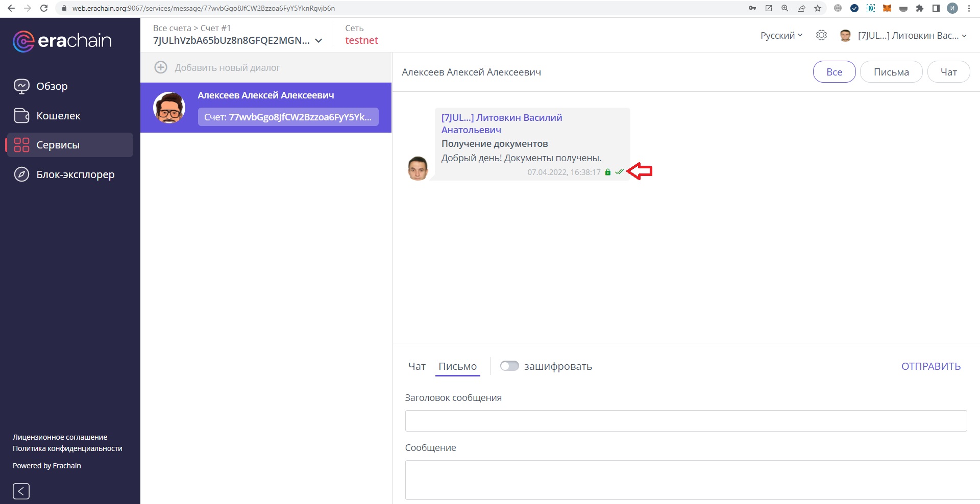980x504 pixels.
Task: Open the Русский language dropdown
Action: [781, 35]
